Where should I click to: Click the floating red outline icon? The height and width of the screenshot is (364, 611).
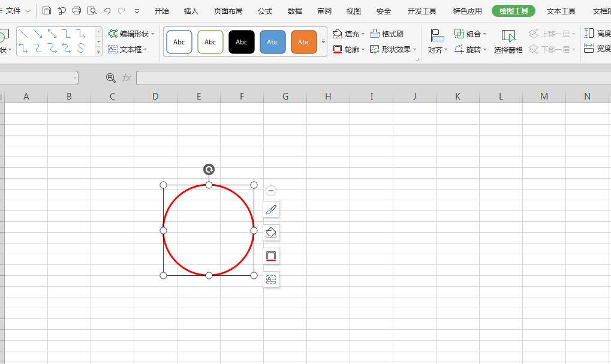(x=271, y=256)
